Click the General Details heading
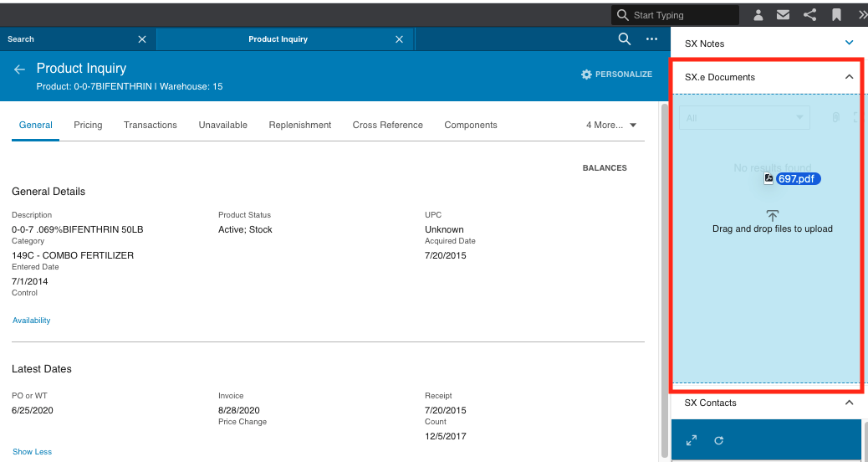Image resolution: width=868 pixels, height=462 pixels. (49, 192)
